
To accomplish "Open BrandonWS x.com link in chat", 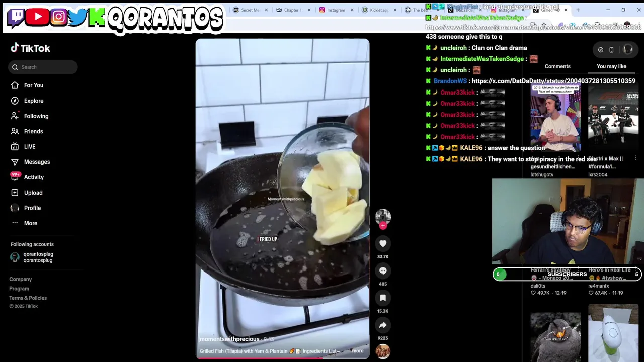I will [x=553, y=81].
